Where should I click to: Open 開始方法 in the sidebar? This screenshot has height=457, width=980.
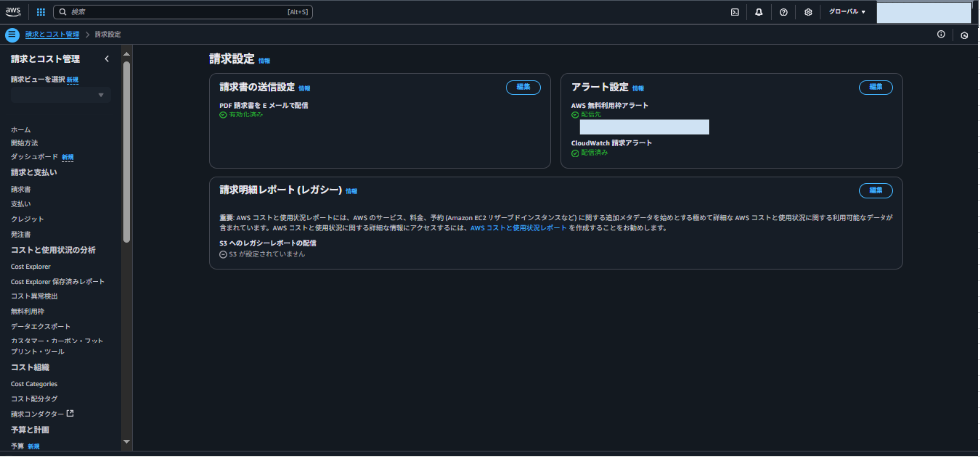(24, 143)
